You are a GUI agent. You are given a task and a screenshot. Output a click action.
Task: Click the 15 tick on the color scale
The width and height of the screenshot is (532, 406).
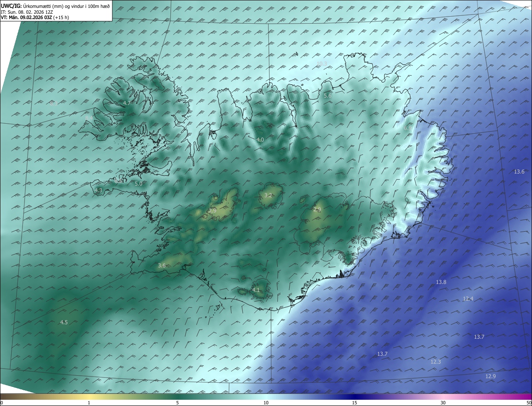click(x=355, y=403)
